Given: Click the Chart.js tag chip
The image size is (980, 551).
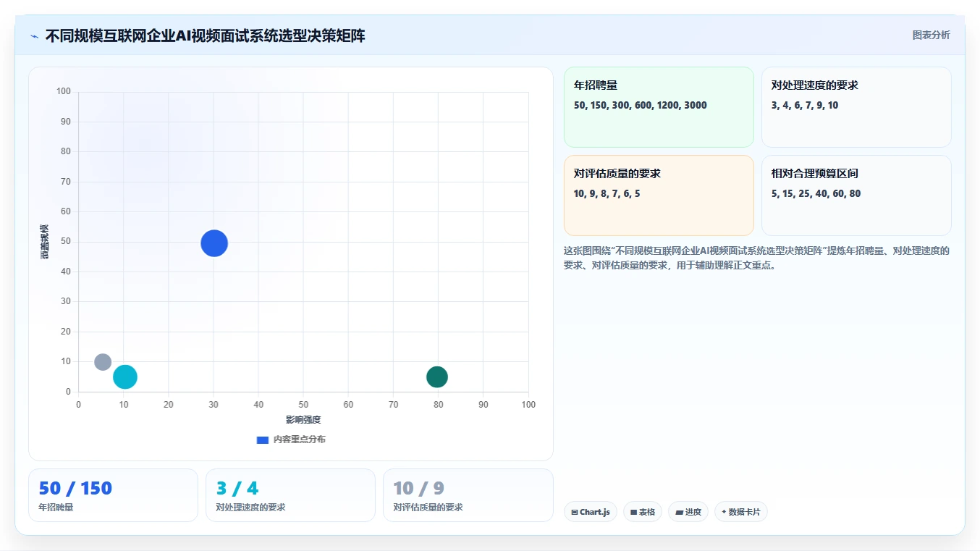Looking at the screenshot, I should [591, 512].
